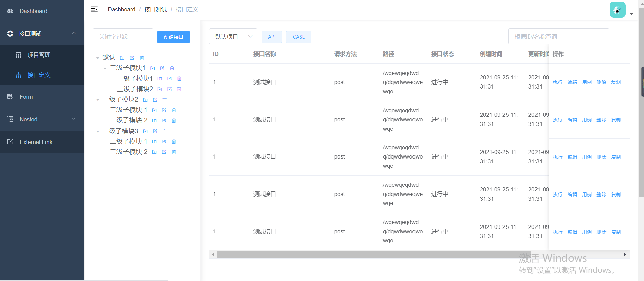Delete the 二级子模块1 node
The height and width of the screenshot is (281, 644).
[172, 68]
